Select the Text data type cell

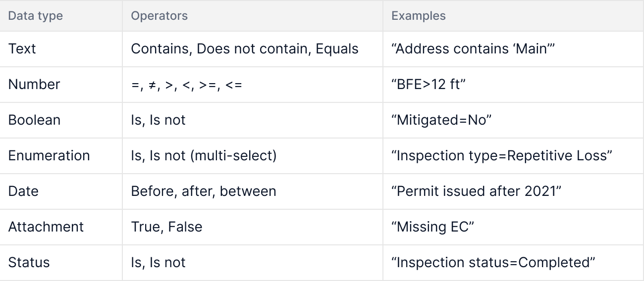tap(22, 49)
